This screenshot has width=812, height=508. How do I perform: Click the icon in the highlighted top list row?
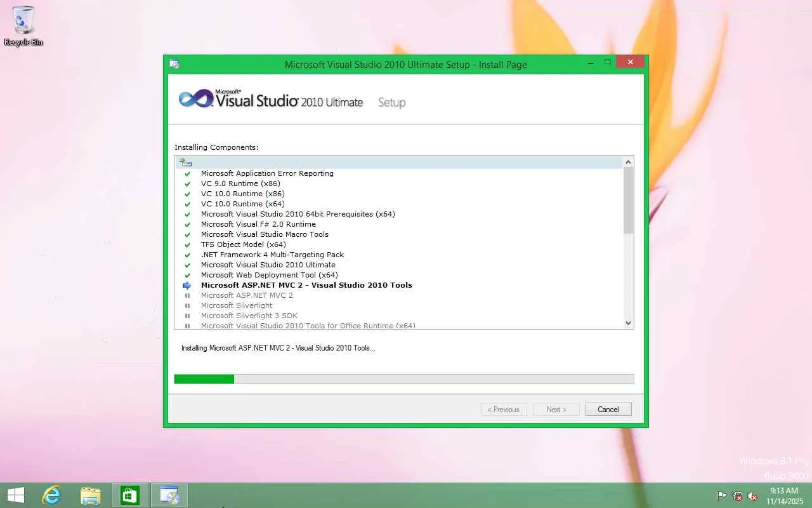click(185, 163)
